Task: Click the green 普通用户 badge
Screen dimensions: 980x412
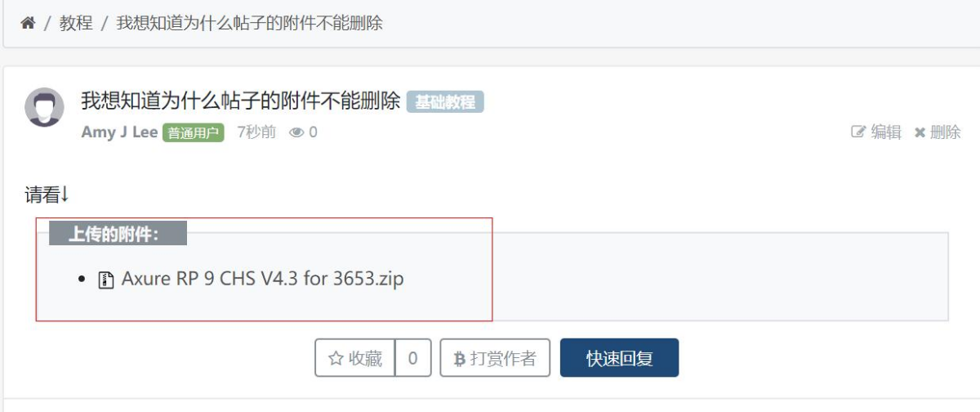Action: [194, 132]
